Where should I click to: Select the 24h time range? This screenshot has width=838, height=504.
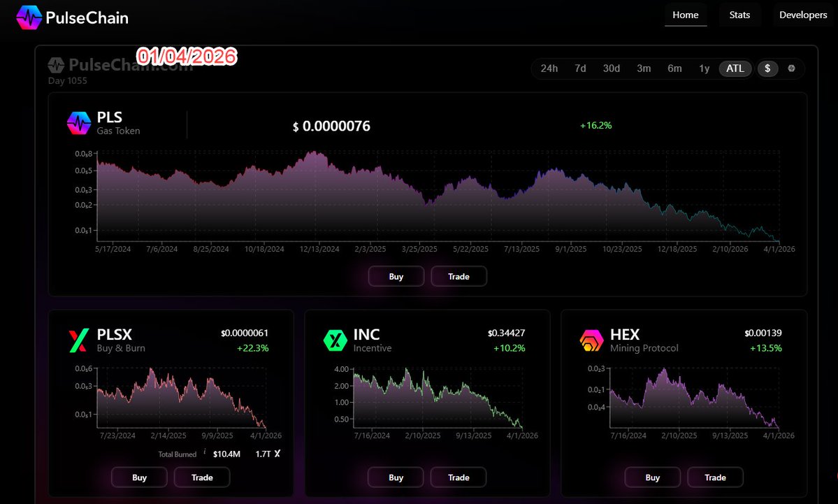[549, 69]
